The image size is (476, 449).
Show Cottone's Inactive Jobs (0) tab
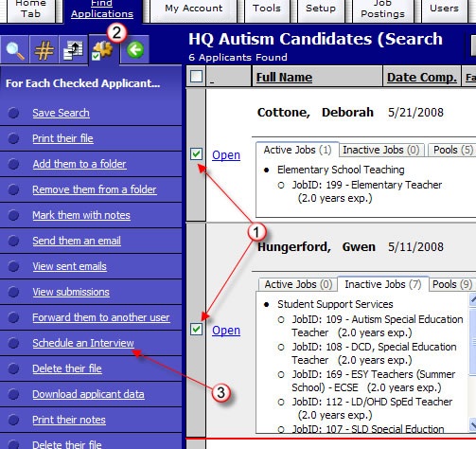point(381,150)
